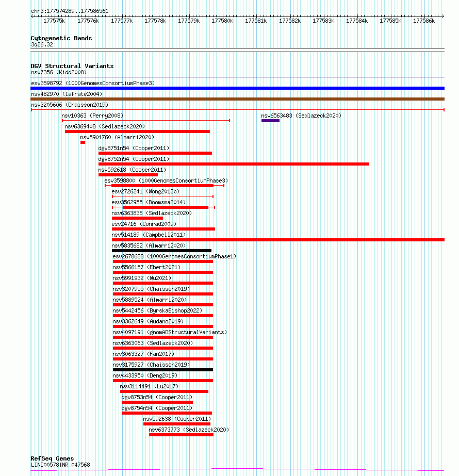The image size is (459, 476).
Task: Click the nsv592618 (Cooper2011) label
Action: tap(132, 170)
